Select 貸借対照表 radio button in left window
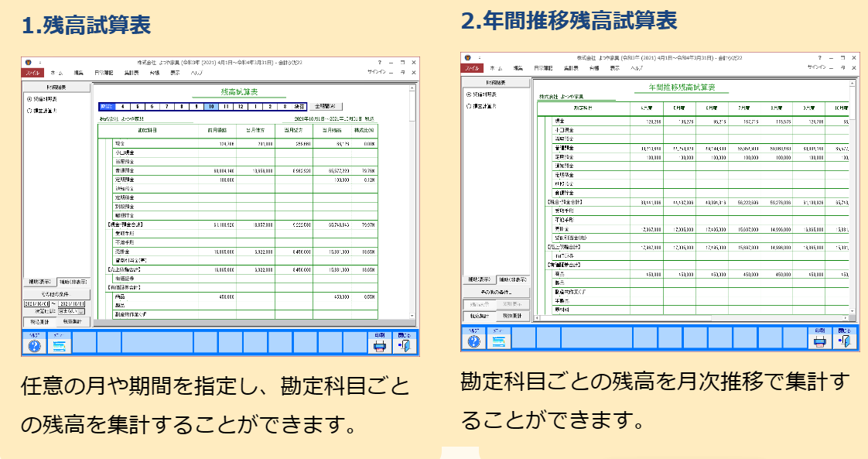Viewport: 868px width, 459px height. [x=29, y=99]
